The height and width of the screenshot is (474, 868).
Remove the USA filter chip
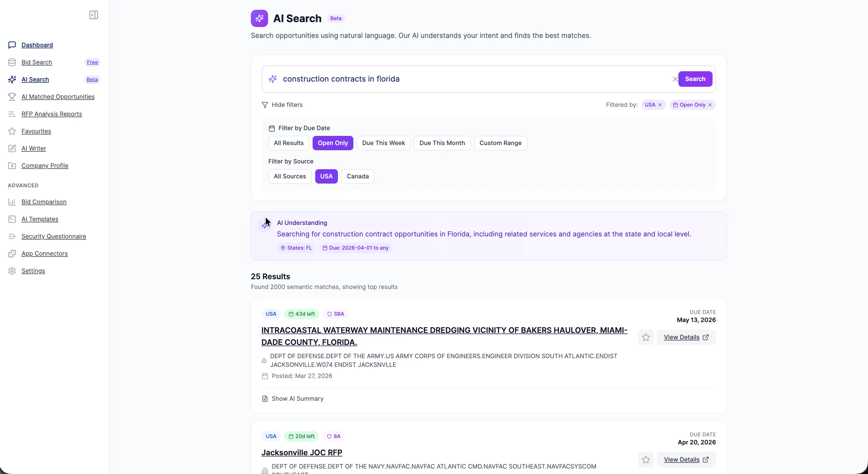click(660, 105)
